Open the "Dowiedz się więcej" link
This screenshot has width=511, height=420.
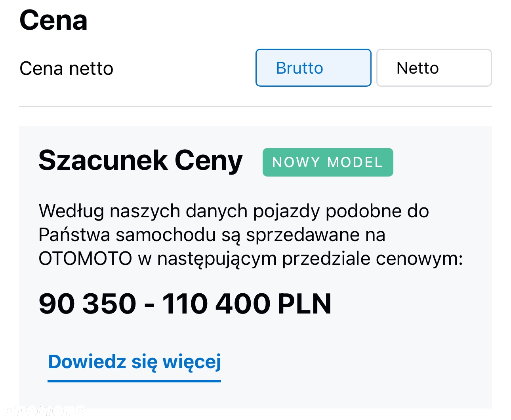coord(134,362)
